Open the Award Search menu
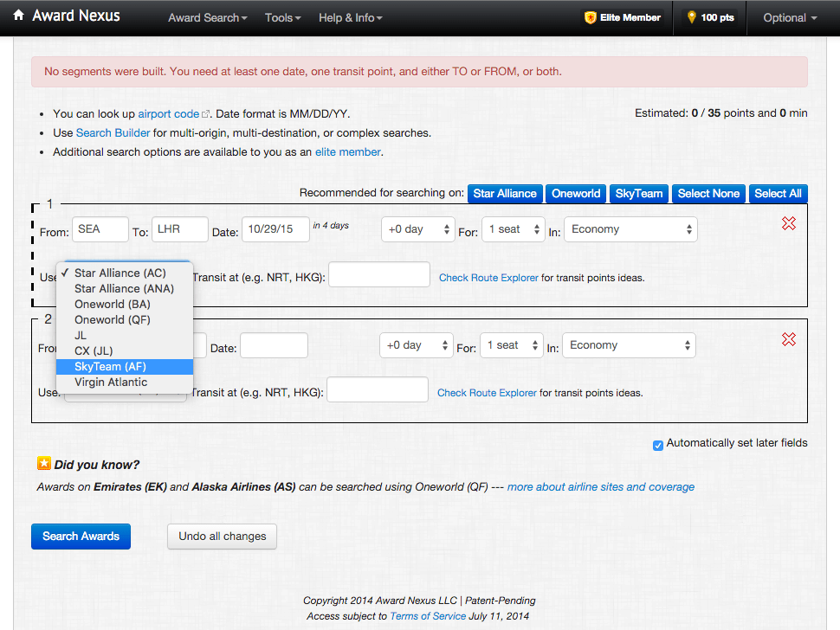 208,17
